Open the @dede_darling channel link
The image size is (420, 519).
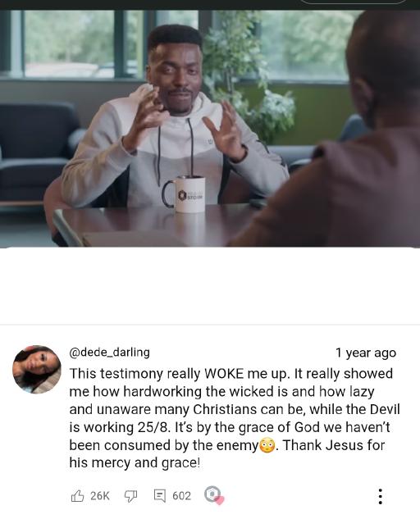[x=109, y=353]
